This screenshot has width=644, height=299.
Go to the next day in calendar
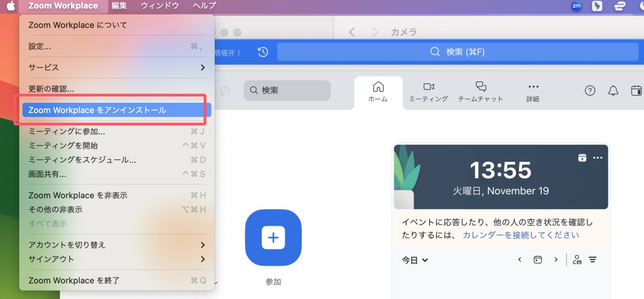[555, 260]
